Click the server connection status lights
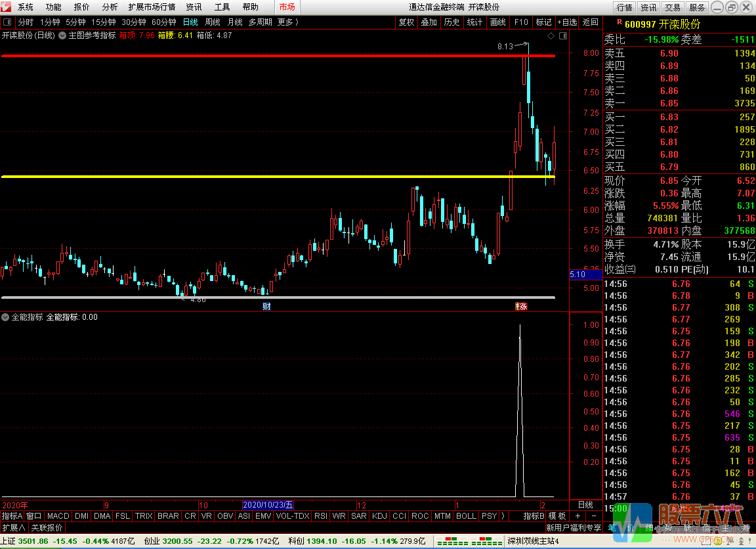The image size is (756, 549). [469, 541]
